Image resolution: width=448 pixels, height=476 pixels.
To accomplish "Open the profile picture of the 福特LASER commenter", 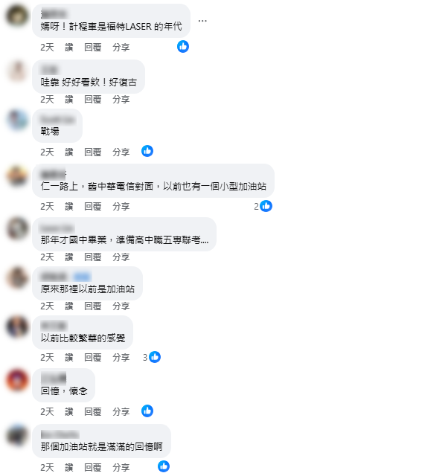I will [x=17, y=16].
